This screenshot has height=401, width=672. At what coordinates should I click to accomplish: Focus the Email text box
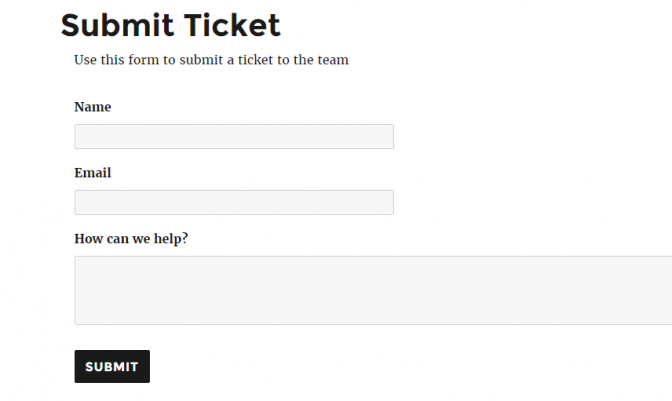pyautogui.click(x=233, y=202)
